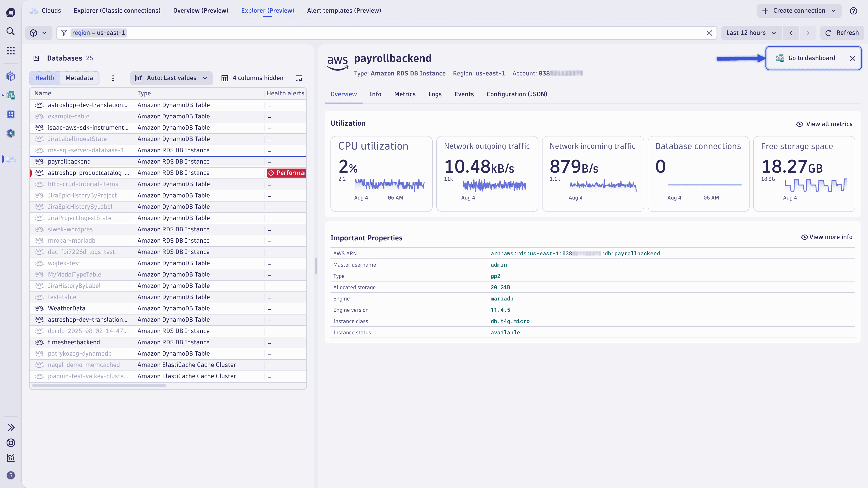The image size is (868, 488).
Task: Click the panel splitter handle between panes
Action: (316, 266)
